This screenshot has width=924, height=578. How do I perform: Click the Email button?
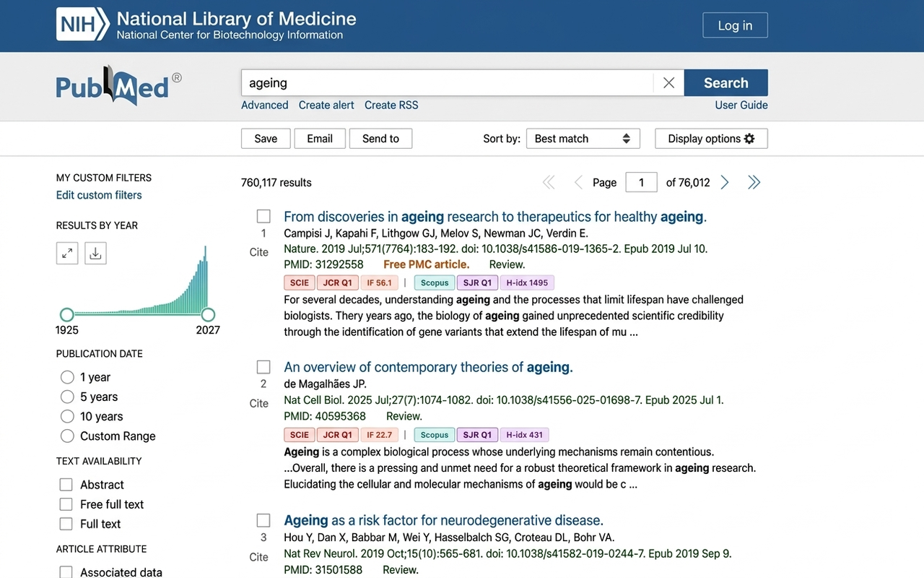click(x=320, y=139)
